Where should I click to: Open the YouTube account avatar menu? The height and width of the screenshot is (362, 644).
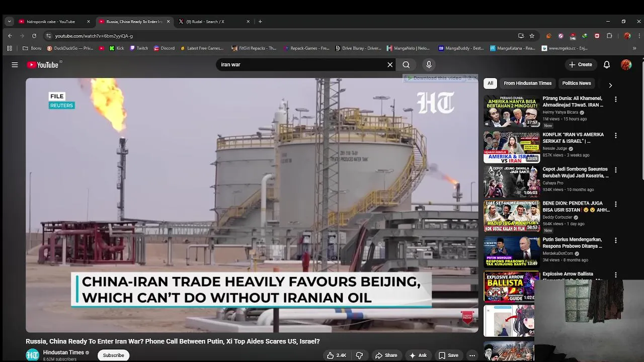click(x=626, y=64)
